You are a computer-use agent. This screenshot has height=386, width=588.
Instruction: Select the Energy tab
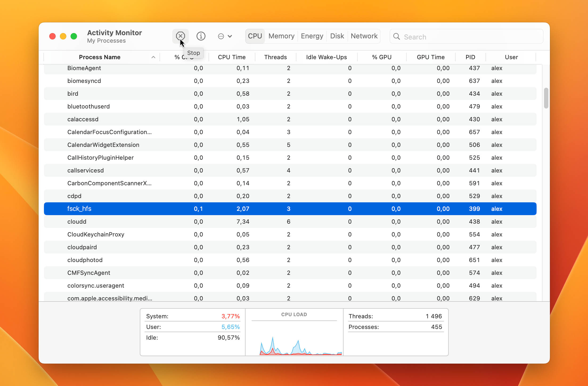tap(311, 36)
